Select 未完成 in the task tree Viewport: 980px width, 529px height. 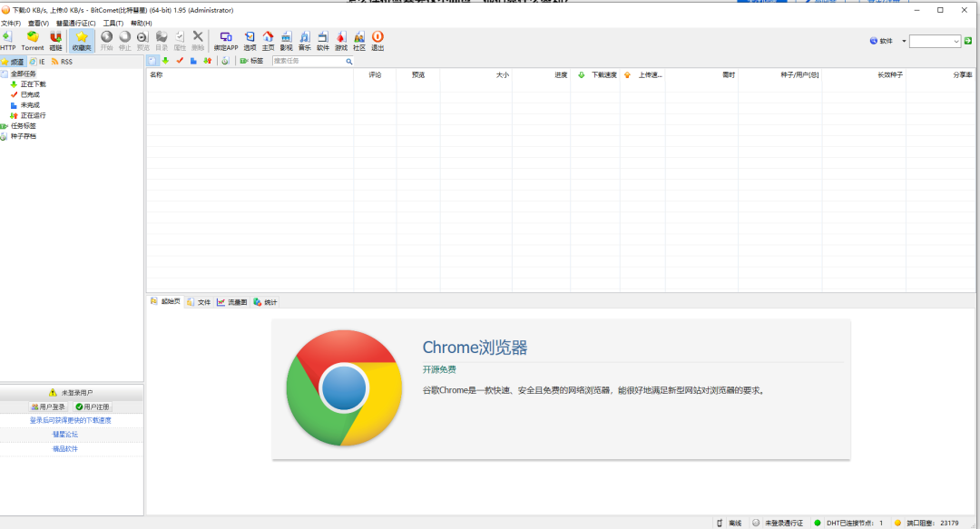pos(30,105)
